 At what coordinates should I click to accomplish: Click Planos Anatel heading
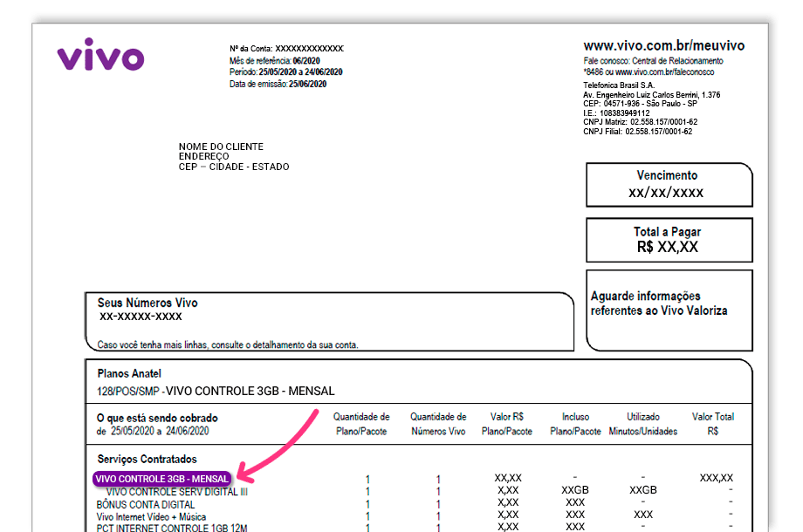tap(129, 373)
